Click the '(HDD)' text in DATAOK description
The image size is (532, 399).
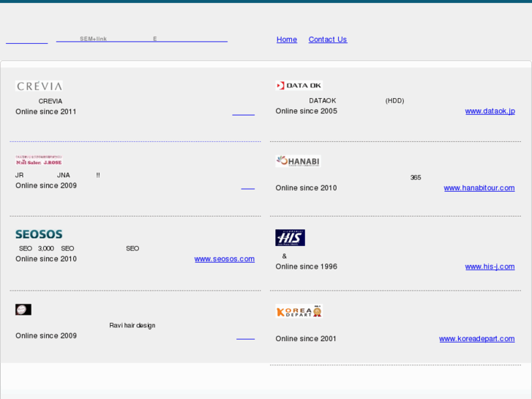click(x=394, y=100)
